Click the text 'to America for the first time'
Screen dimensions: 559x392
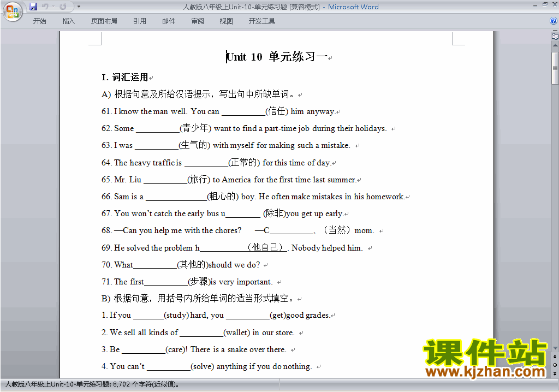coord(261,180)
